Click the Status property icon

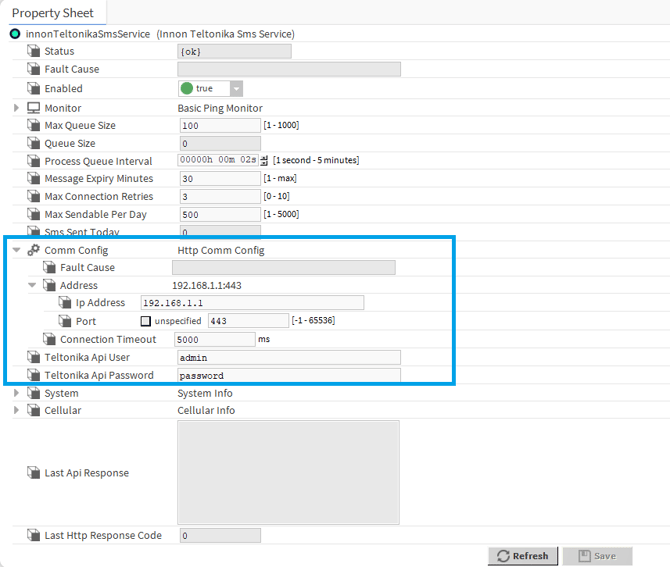[33, 51]
